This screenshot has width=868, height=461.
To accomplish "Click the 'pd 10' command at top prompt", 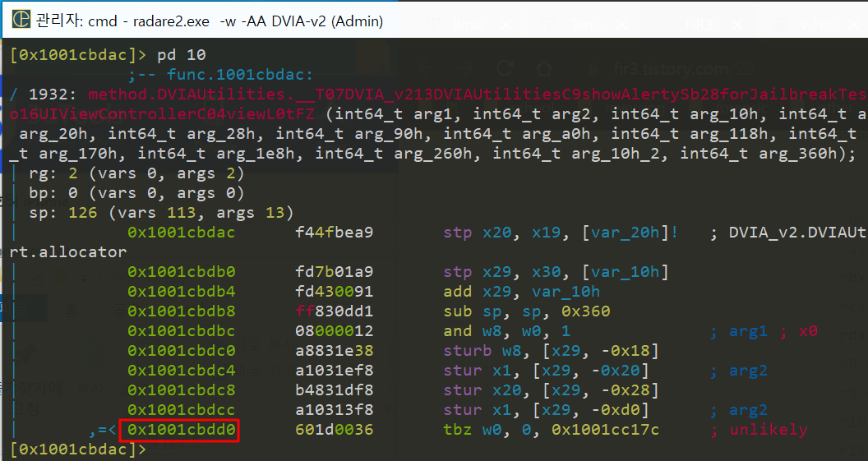I will point(182,55).
